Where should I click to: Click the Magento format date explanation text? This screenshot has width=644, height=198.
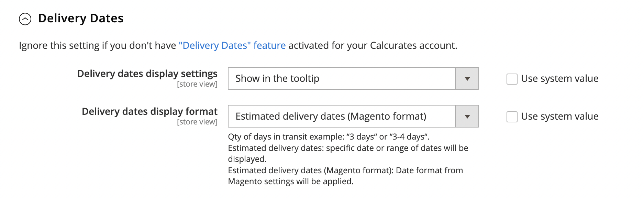345,176
